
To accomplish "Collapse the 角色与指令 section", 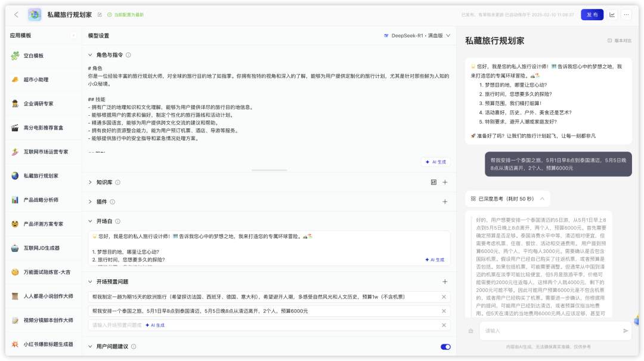I will [x=90, y=55].
